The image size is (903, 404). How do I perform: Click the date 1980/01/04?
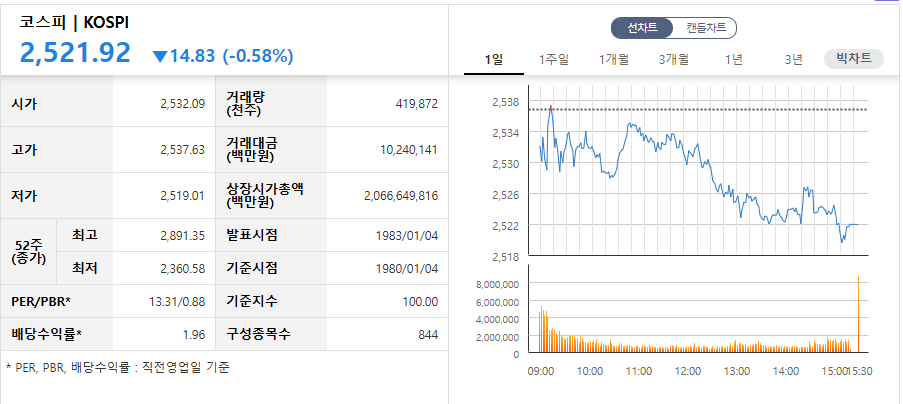click(407, 268)
